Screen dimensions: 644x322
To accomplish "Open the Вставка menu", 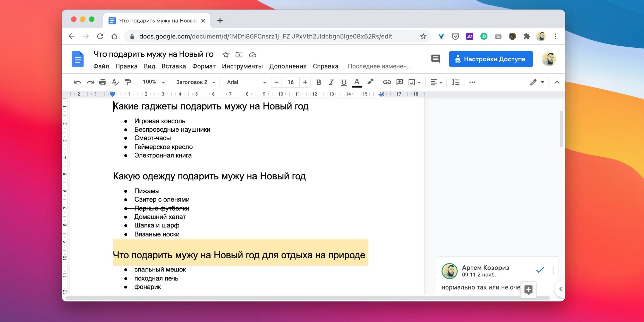I will [174, 66].
